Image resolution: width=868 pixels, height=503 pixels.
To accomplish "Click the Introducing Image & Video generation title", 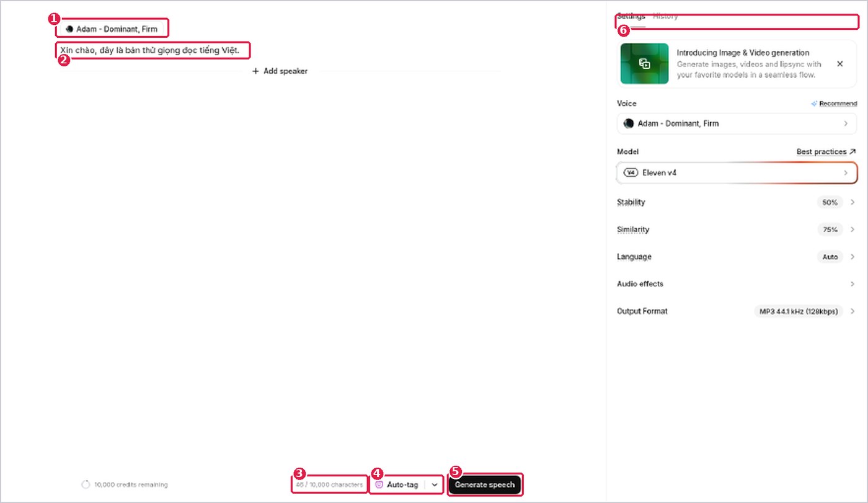I will coord(743,53).
